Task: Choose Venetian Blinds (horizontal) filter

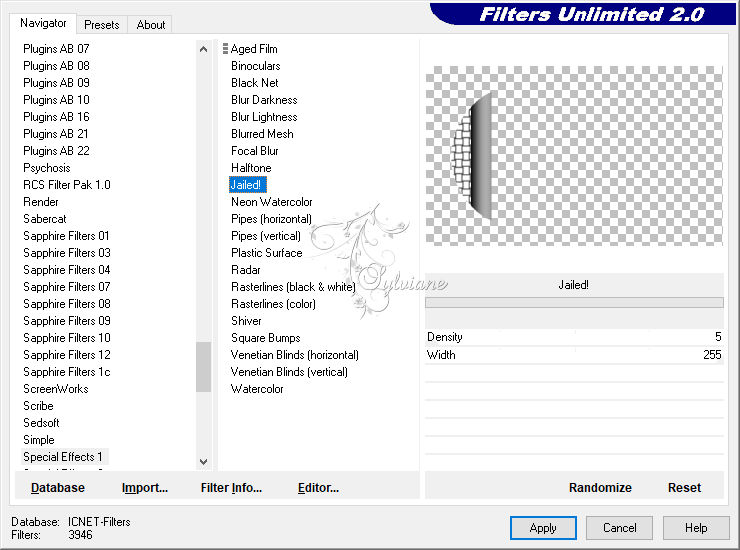Action: pyautogui.click(x=294, y=355)
